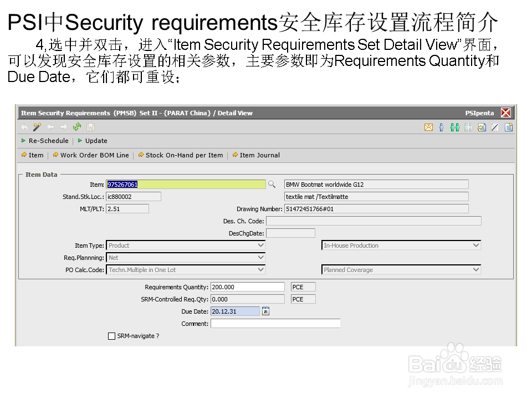Expand the Planned Coverage dropdown
Screen dimensions: 532x399
click(401, 270)
